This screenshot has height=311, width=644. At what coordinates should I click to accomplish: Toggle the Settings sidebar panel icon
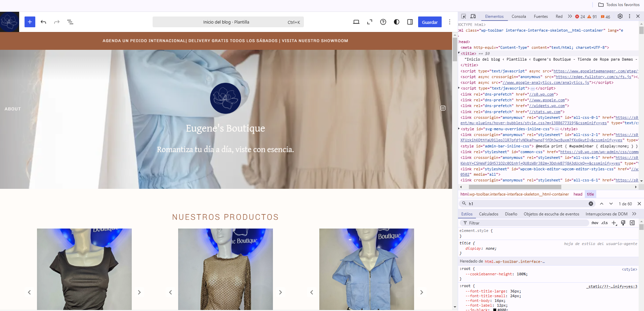tap(410, 22)
